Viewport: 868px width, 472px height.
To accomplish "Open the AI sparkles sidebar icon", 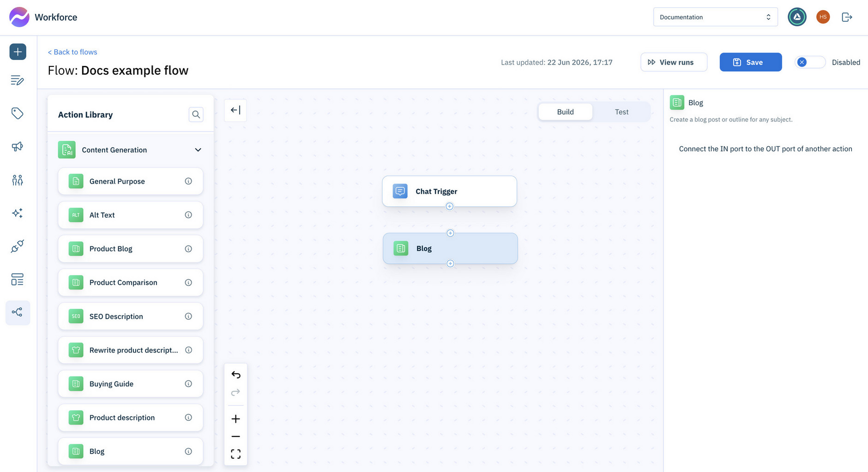I will [18, 213].
